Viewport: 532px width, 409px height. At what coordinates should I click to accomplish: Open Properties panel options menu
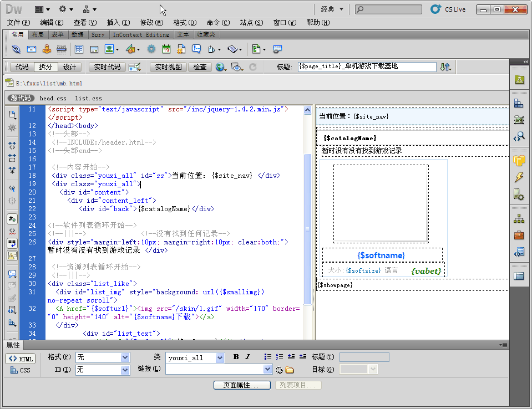pos(504,345)
